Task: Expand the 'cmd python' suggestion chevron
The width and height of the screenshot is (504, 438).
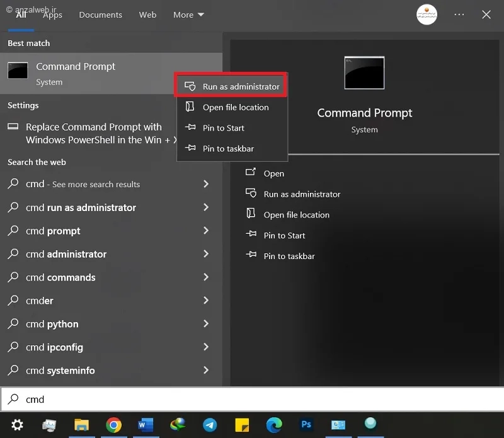Action: pos(206,324)
